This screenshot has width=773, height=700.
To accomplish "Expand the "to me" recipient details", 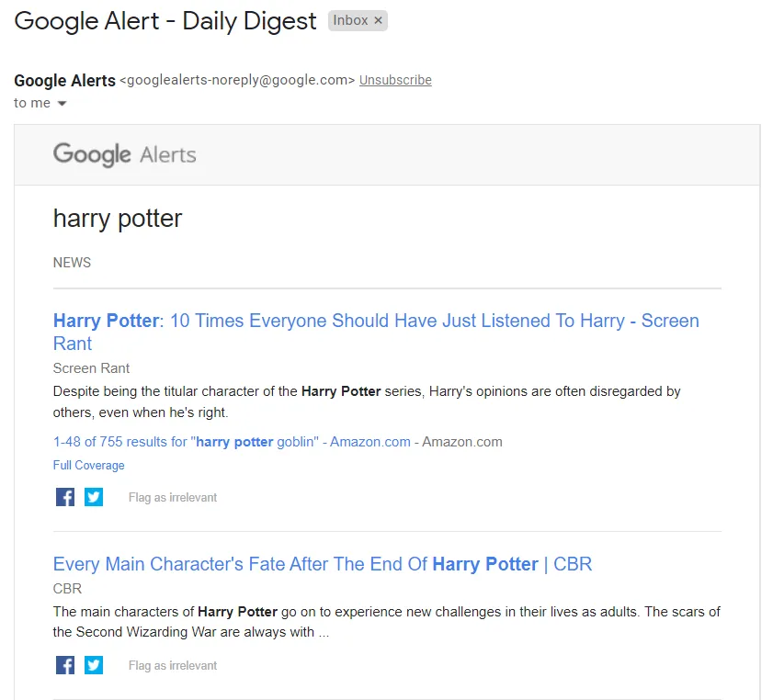I will coord(31,103).
